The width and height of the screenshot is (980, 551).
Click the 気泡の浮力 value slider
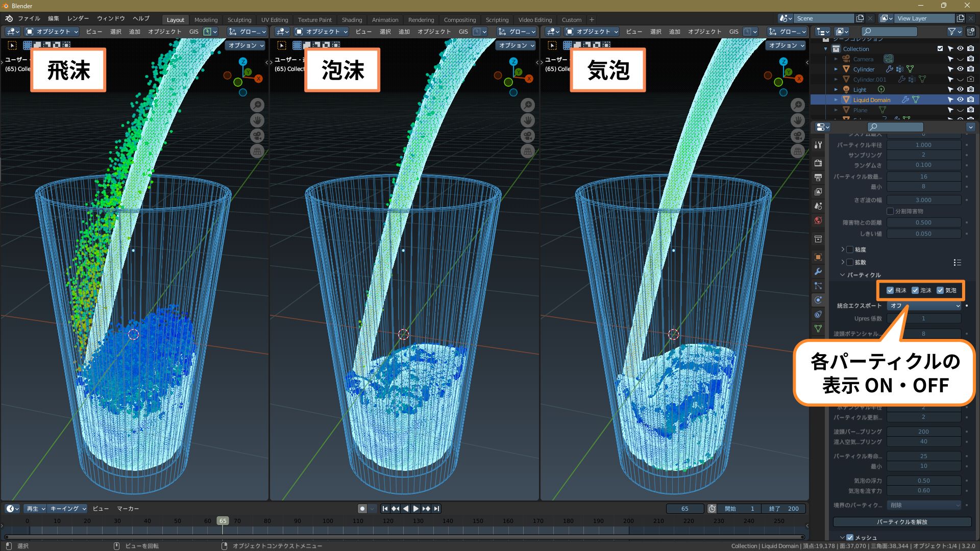(x=923, y=481)
